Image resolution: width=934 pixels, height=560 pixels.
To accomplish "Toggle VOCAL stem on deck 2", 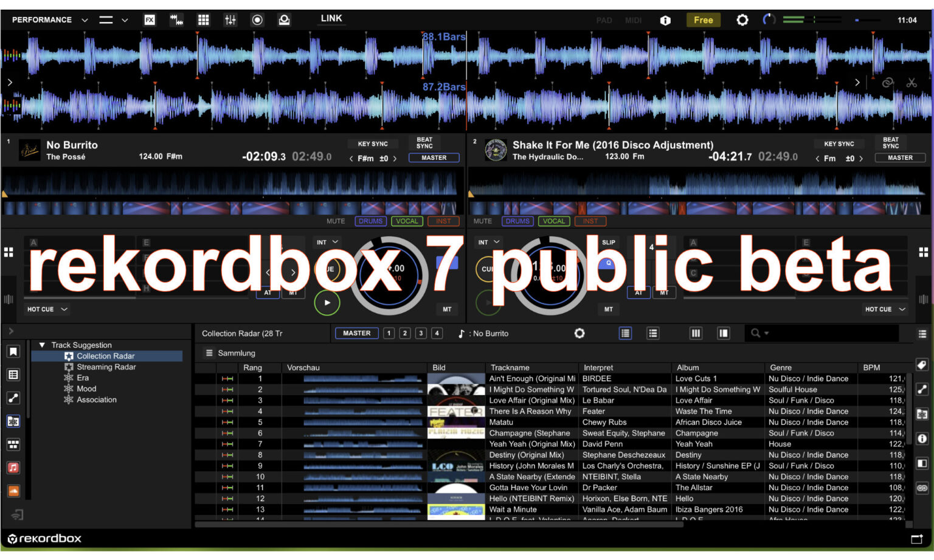I will (x=553, y=221).
